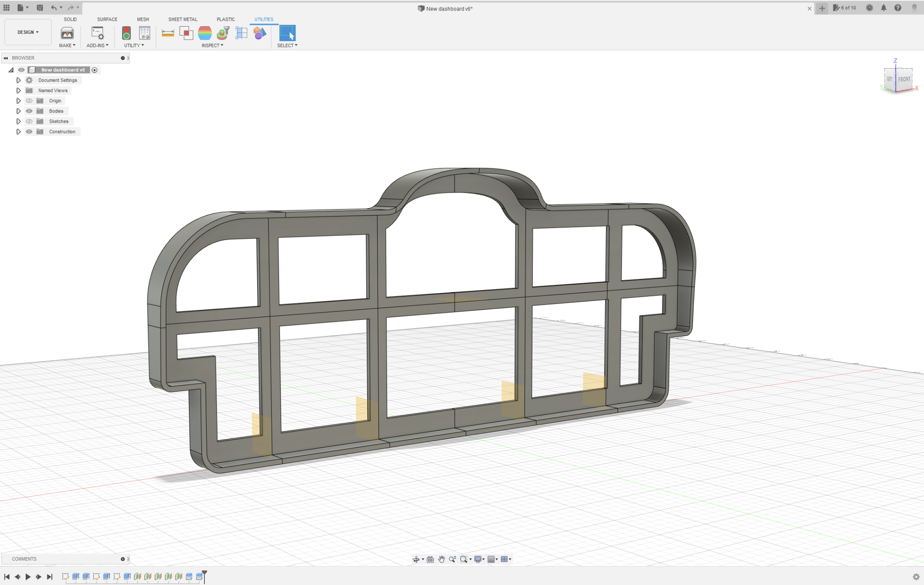Activate the Pan hand tool

tap(441, 559)
